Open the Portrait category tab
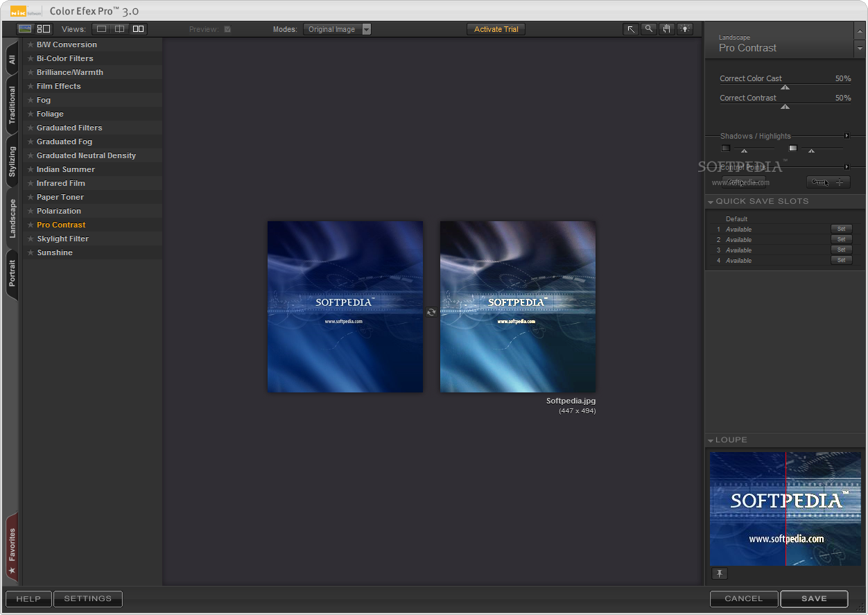 12,275
